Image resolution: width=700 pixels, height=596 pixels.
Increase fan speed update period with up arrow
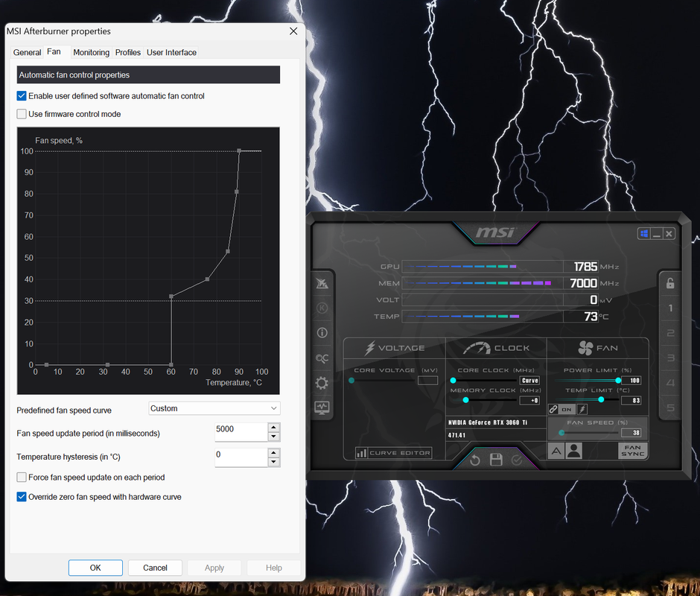tap(273, 427)
